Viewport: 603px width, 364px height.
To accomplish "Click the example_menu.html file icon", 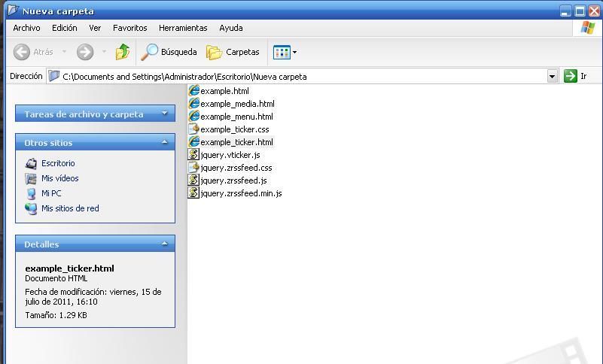I will pyautogui.click(x=193, y=116).
